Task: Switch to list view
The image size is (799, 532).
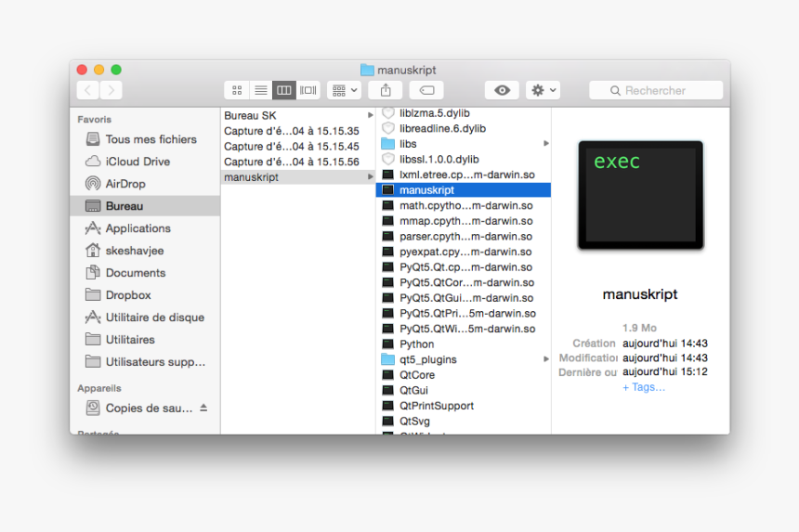Action: (x=261, y=90)
